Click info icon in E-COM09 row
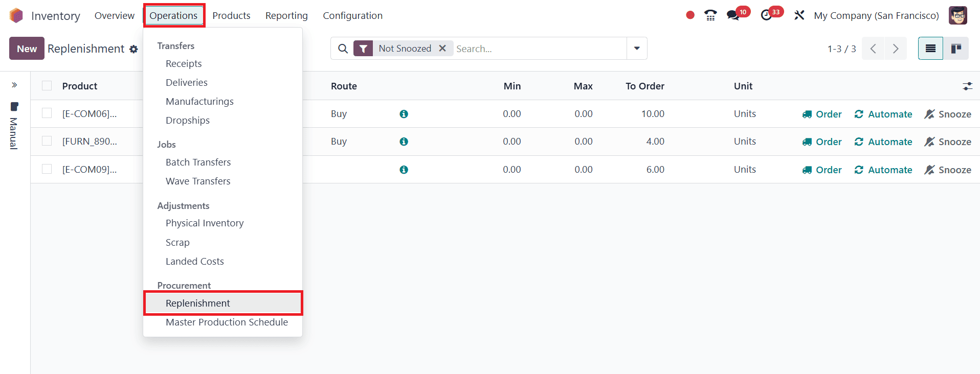 click(404, 170)
